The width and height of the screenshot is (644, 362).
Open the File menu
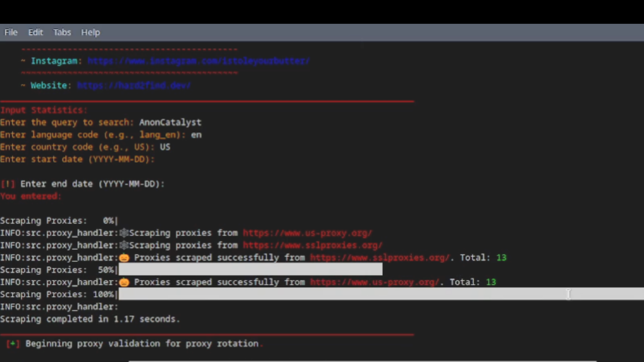click(11, 32)
